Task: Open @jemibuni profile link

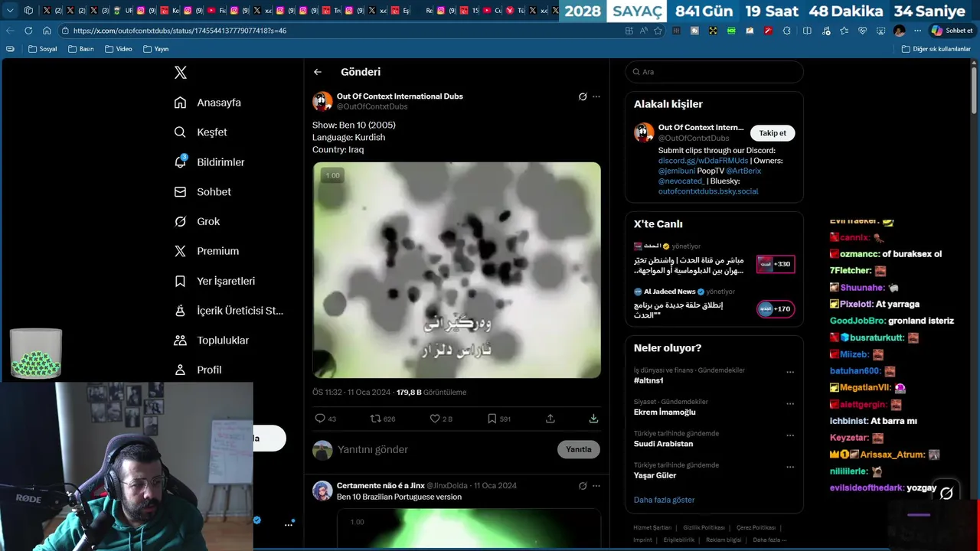Action: 677,171
